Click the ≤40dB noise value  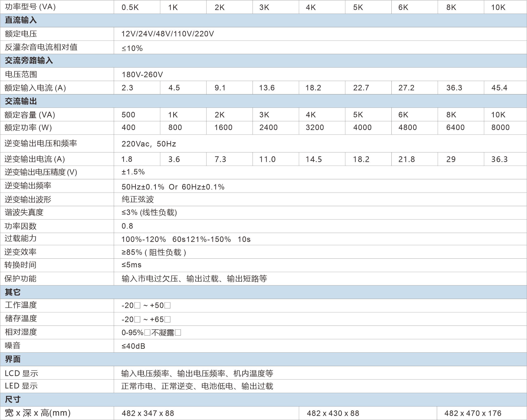pyautogui.click(x=134, y=346)
